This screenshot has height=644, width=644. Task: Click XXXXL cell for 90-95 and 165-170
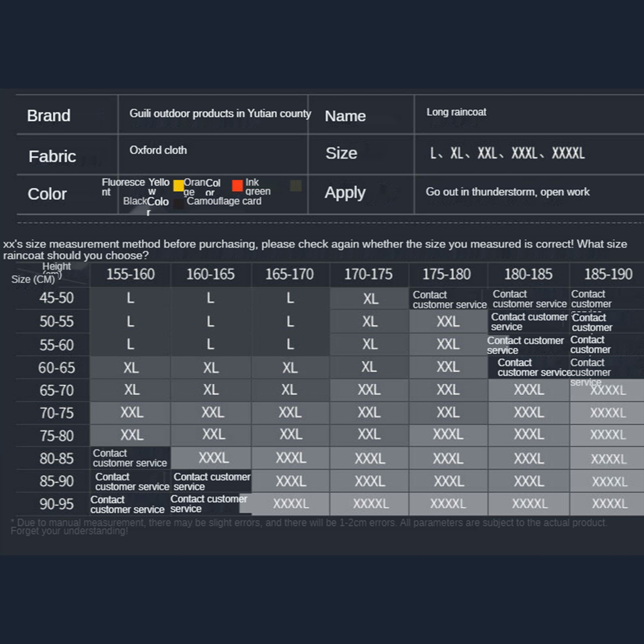(x=291, y=504)
